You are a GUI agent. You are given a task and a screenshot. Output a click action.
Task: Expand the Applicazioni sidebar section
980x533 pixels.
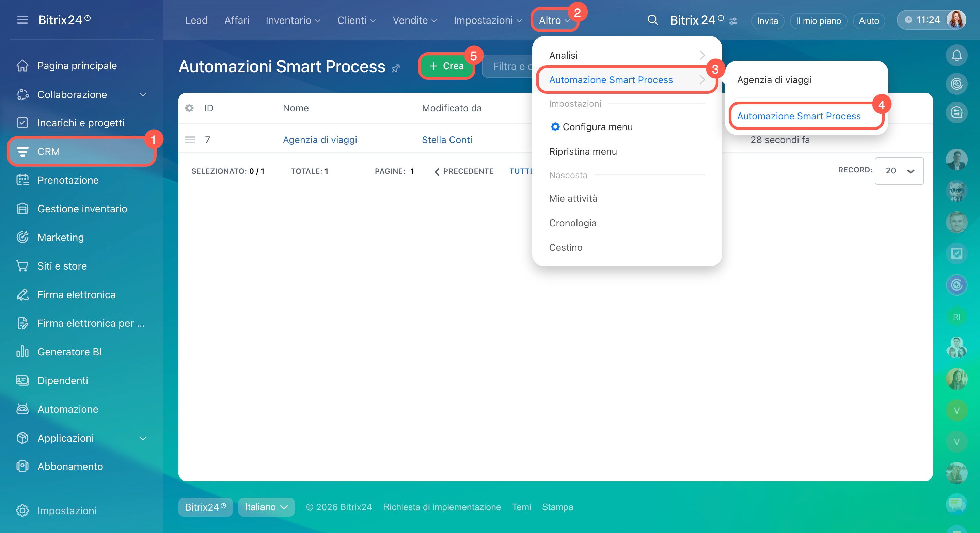click(143, 438)
